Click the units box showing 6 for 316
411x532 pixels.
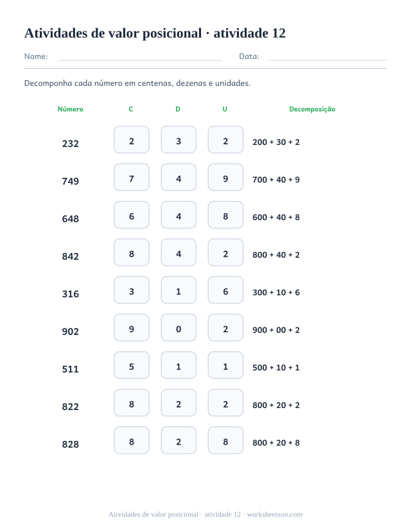(225, 290)
